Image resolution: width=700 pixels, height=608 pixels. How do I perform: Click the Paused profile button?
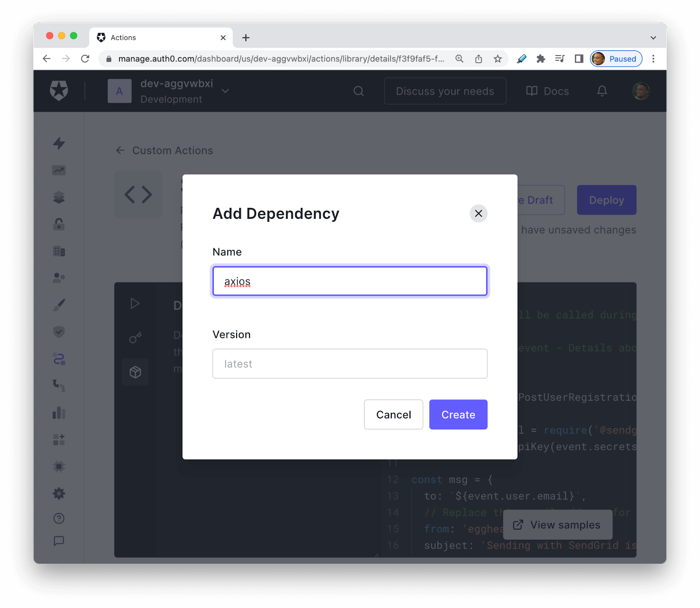coord(616,59)
